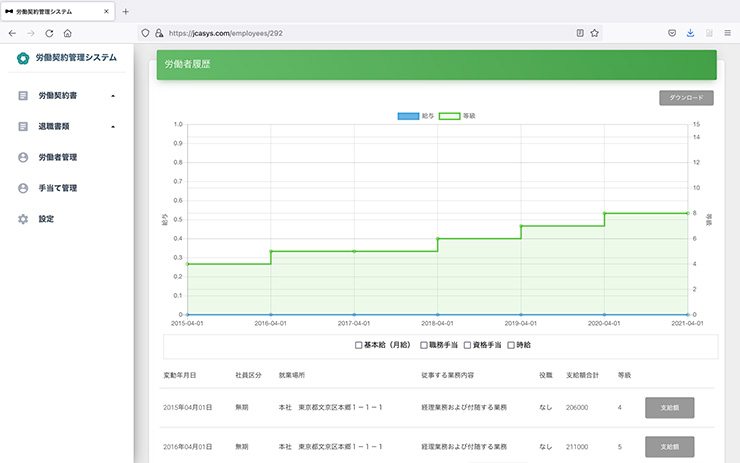The height and width of the screenshot is (463, 740).
Task: Click the extensions icon beside downloads
Action: [709, 33]
